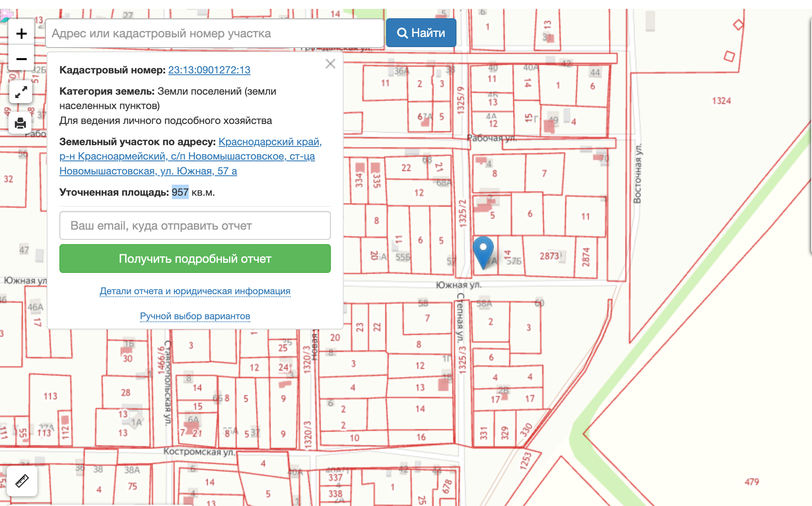
Task: Open Ручной выбор вариантов link
Action: (x=195, y=316)
